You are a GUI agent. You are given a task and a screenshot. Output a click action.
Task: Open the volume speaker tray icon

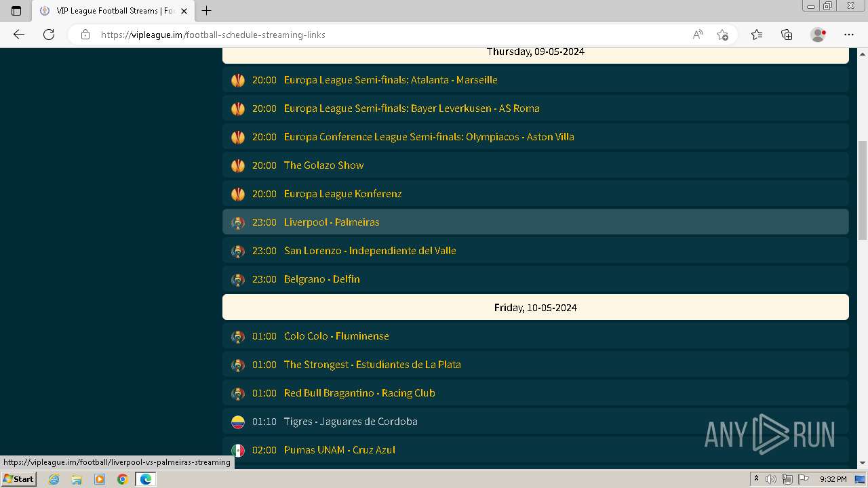point(771,479)
